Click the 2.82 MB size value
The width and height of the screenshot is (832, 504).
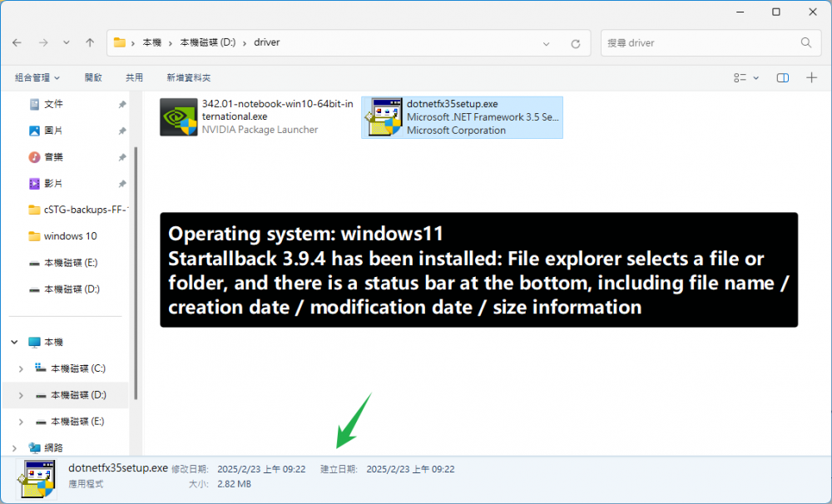pyautogui.click(x=234, y=484)
